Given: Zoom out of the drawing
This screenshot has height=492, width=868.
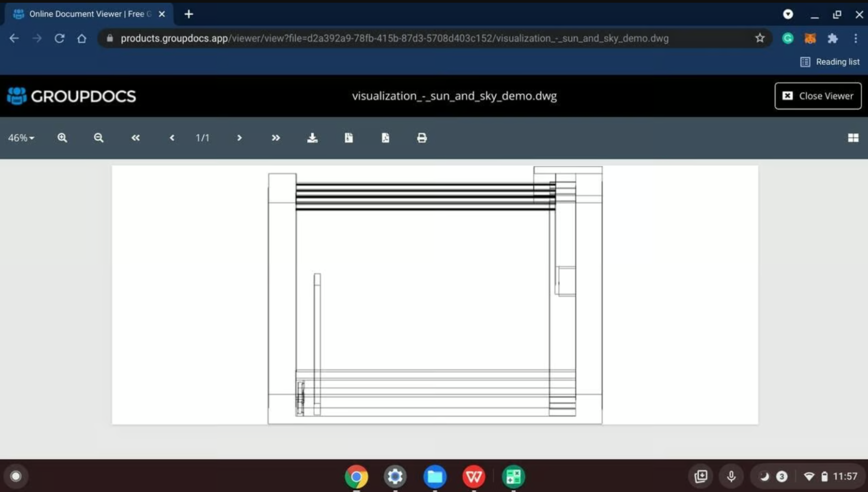Looking at the screenshot, I should pyautogui.click(x=98, y=138).
